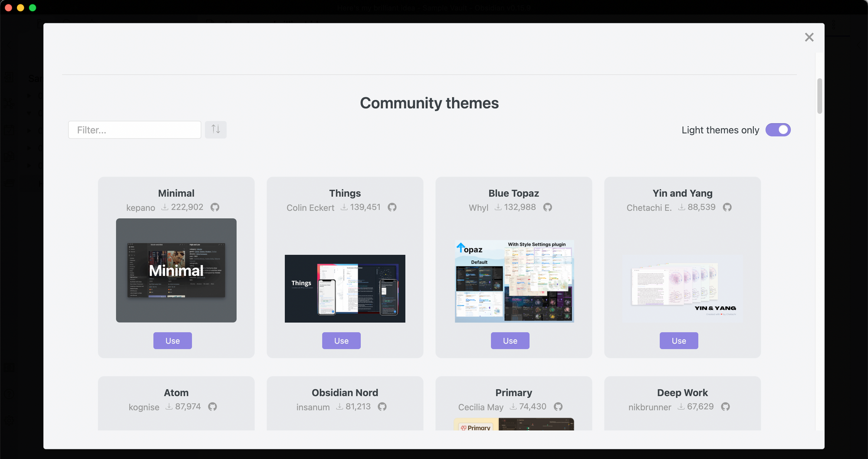Viewport: 868px width, 459px height.
Task: Click the Yin and Yang theme title
Action: tap(683, 193)
